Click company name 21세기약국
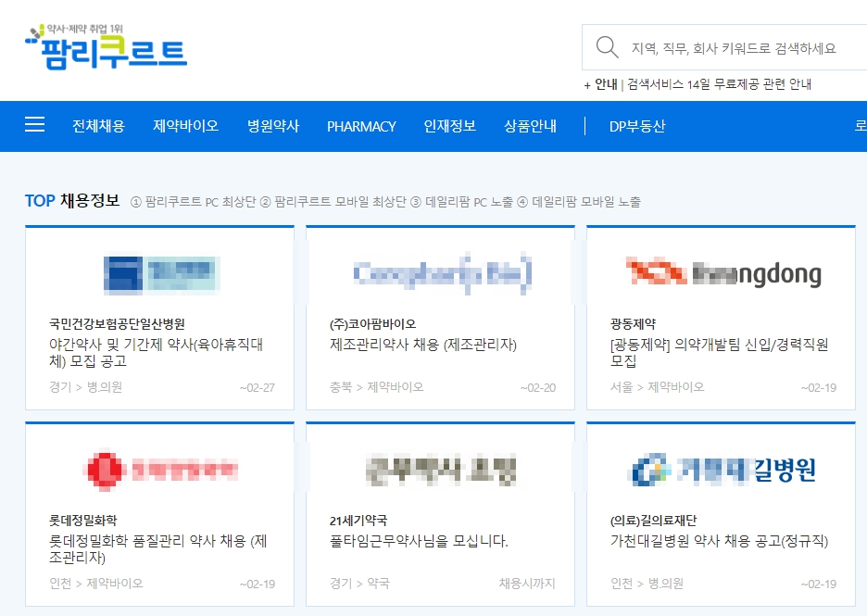The width and height of the screenshot is (867, 616). tap(358, 521)
